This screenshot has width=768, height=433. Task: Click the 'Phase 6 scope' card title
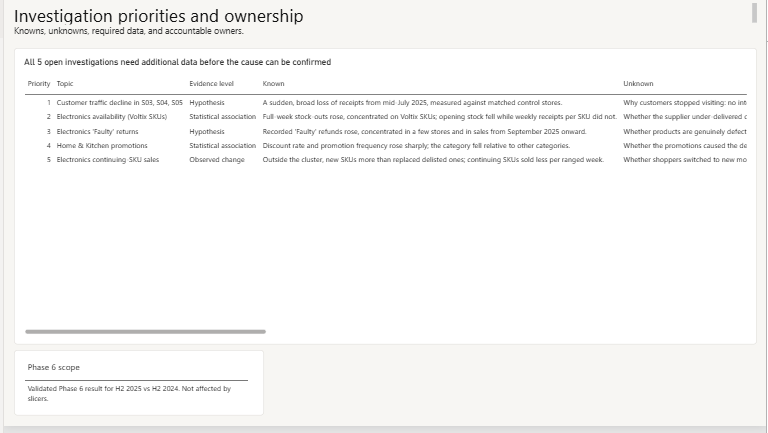[53, 367]
